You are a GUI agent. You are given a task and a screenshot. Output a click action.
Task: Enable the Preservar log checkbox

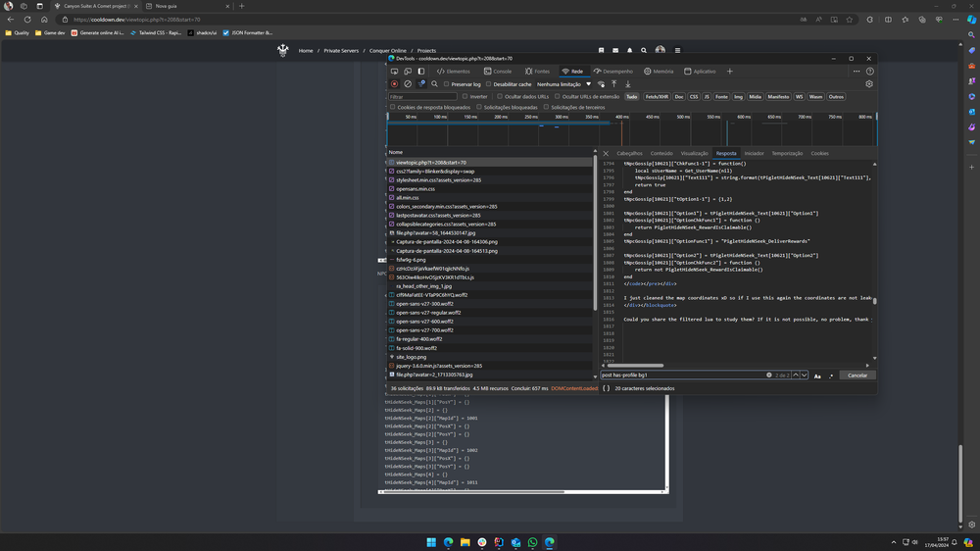pos(447,84)
